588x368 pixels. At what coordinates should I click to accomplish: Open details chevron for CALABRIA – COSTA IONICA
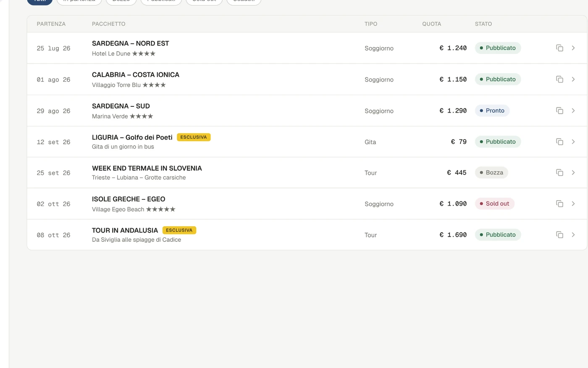pos(573,79)
